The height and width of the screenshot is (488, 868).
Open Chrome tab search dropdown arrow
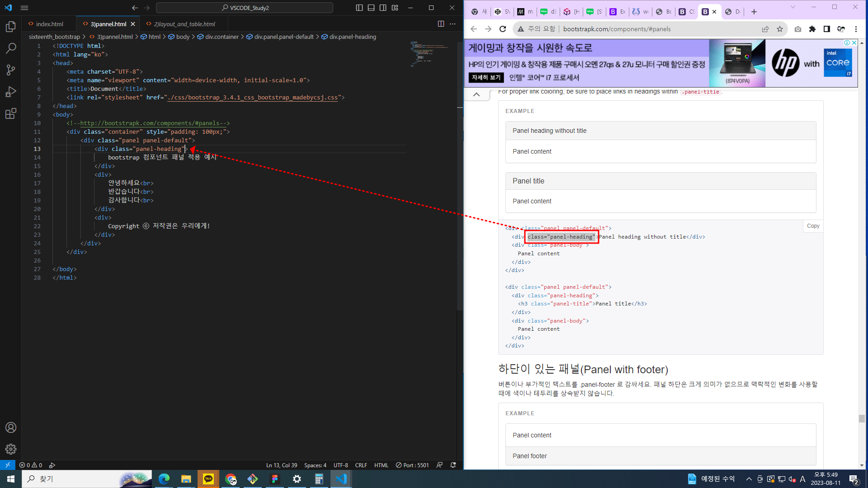click(793, 7)
